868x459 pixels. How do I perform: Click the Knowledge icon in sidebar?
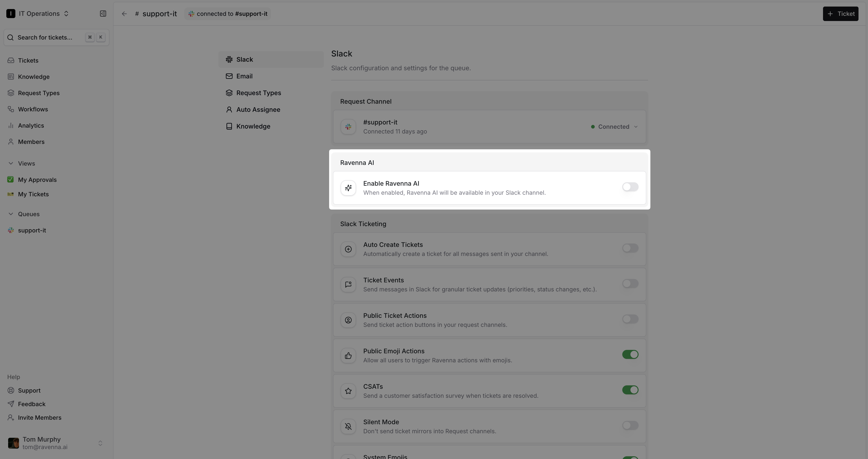click(11, 76)
